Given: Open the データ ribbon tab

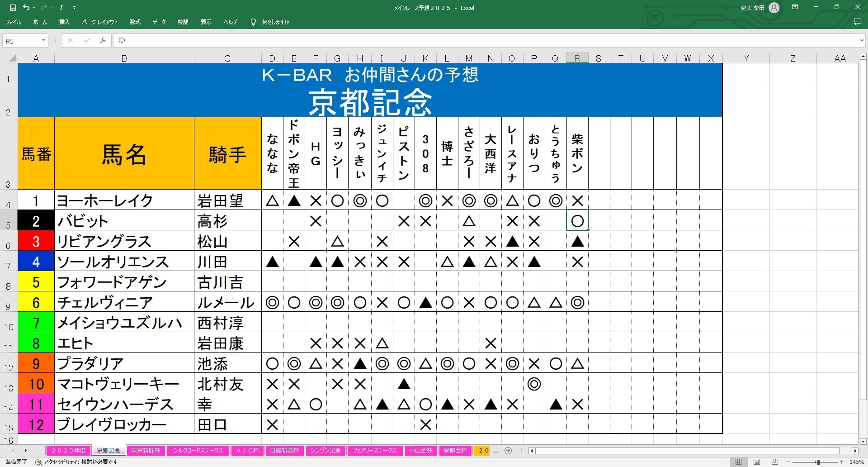Looking at the screenshot, I should point(159,22).
